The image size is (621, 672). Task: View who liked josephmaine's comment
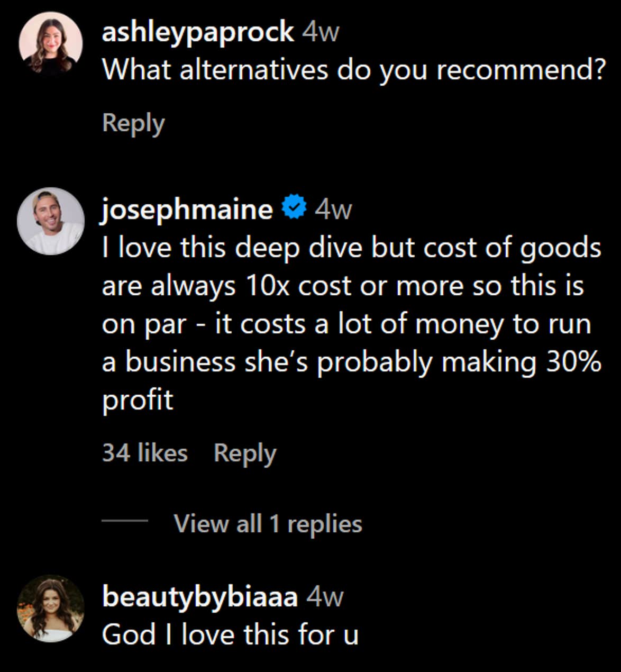pyautogui.click(x=144, y=453)
